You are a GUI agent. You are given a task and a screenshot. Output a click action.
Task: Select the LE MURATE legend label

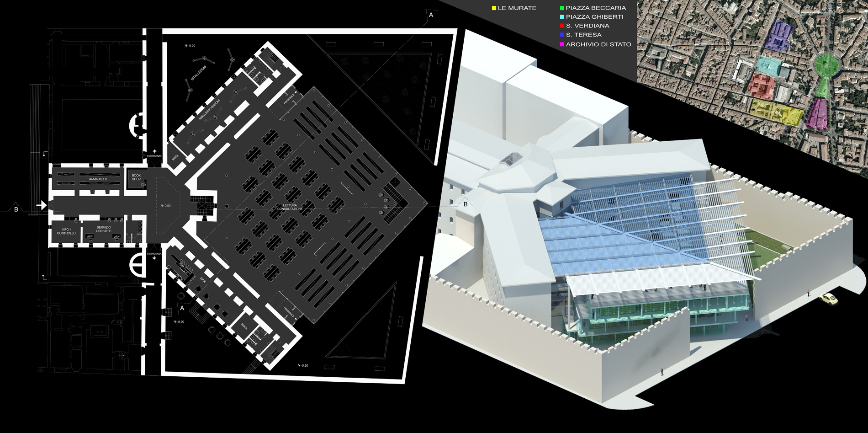pos(517,8)
